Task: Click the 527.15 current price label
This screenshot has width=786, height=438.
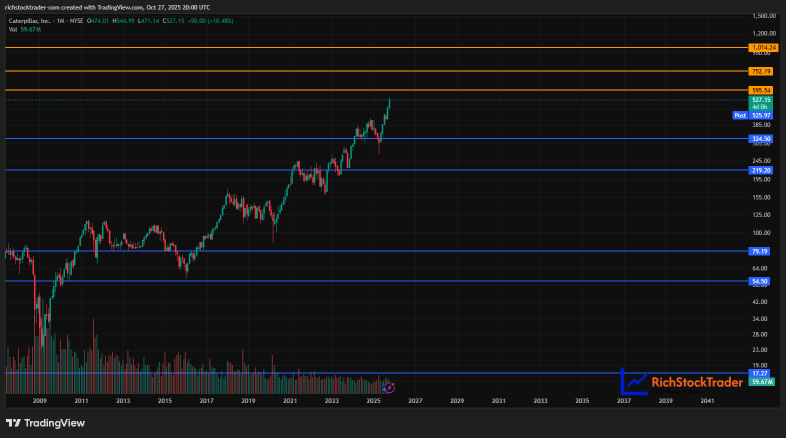Action: click(762, 100)
